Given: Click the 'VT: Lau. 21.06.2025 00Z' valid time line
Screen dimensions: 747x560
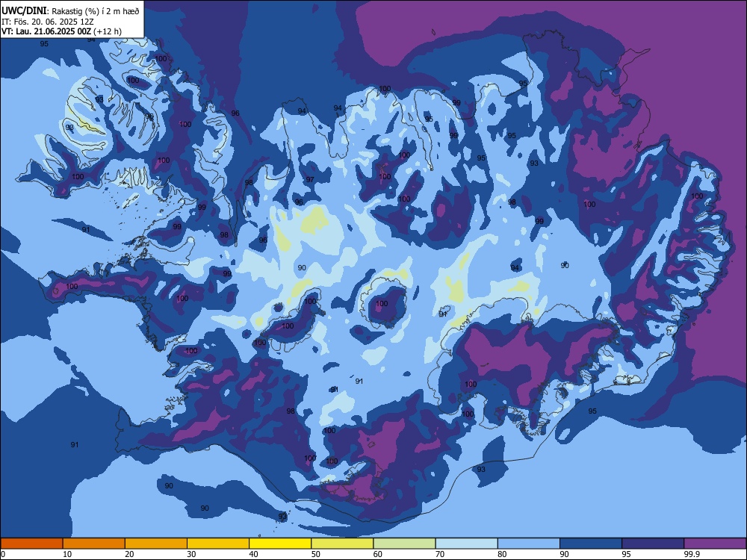Looking at the screenshot, I should pos(46,31).
